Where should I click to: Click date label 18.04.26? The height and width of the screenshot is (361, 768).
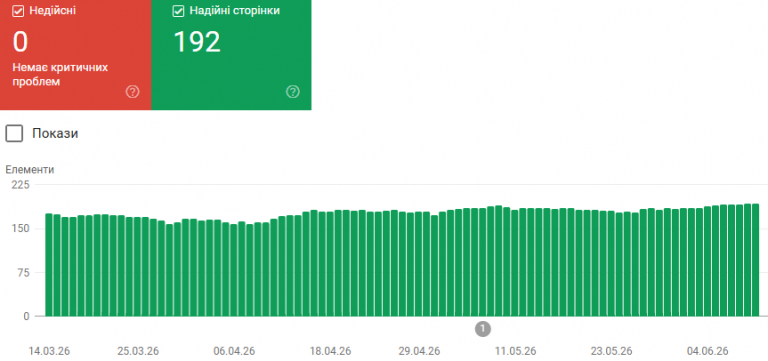(331, 351)
